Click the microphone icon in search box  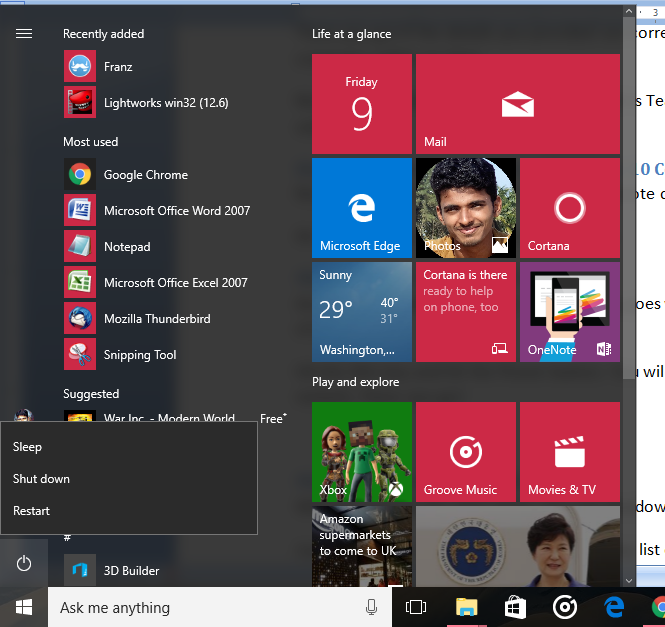coord(371,607)
